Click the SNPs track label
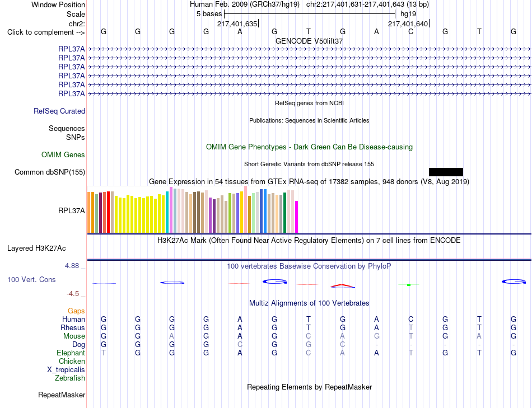 click(x=76, y=137)
